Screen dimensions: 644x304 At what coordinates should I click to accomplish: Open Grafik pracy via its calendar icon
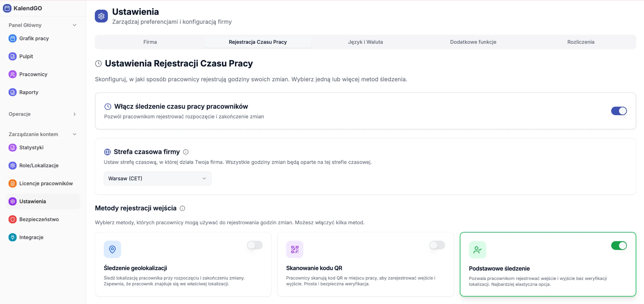click(x=13, y=39)
